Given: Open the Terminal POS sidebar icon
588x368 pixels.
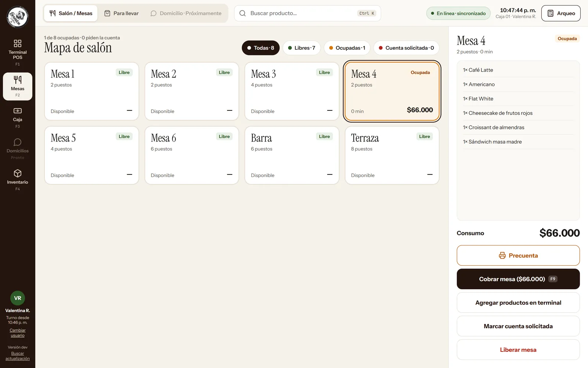Looking at the screenshot, I should 18,43.
